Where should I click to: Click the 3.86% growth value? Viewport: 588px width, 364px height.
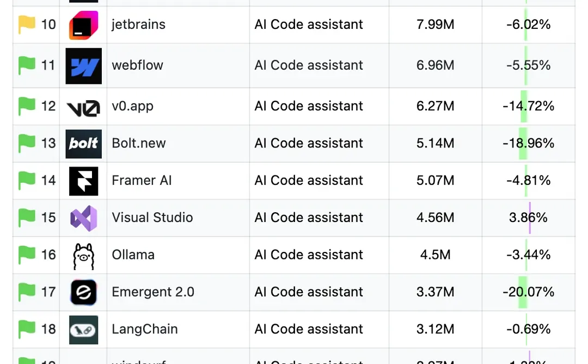pos(528,218)
